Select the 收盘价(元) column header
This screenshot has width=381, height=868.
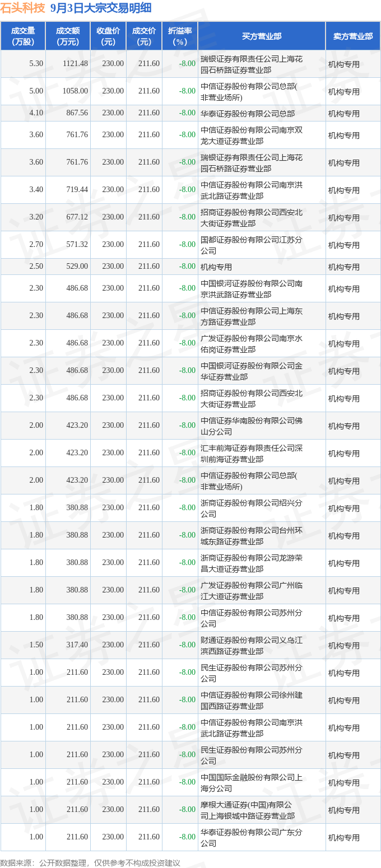click(108, 36)
